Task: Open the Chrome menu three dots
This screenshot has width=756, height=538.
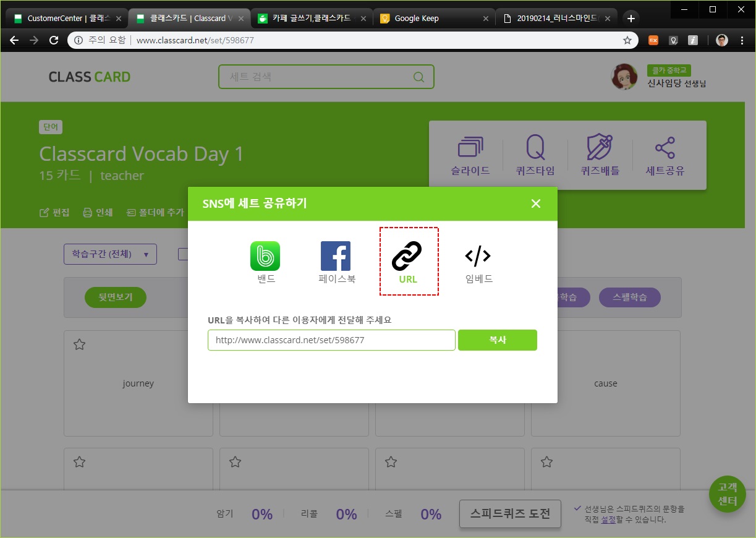Action: [x=742, y=40]
